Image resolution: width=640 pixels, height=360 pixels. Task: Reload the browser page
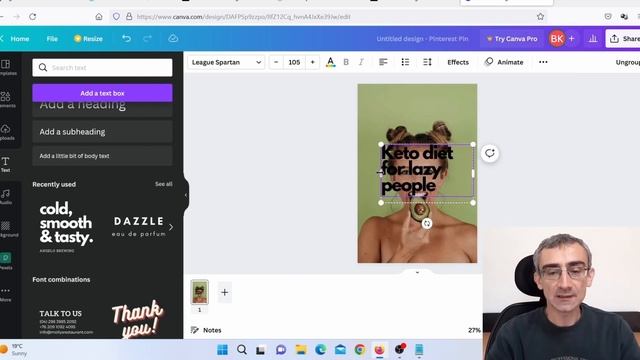(x=33, y=17)
